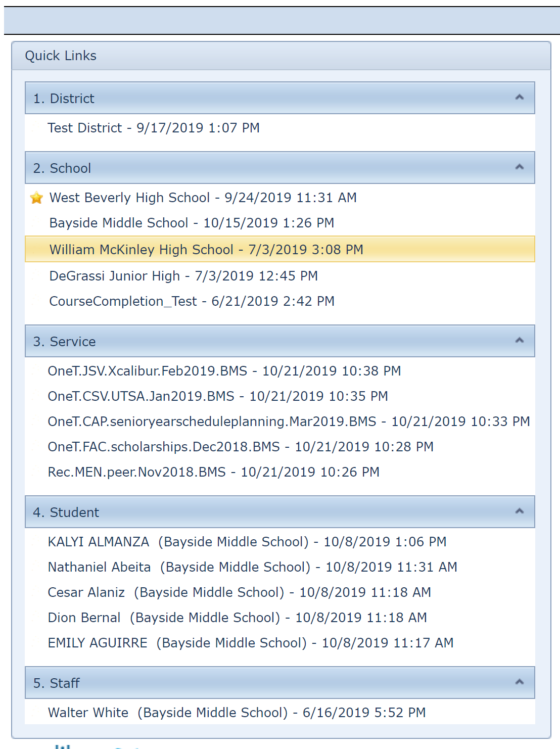Collapse the Staff section chevron

coord(519,682)
